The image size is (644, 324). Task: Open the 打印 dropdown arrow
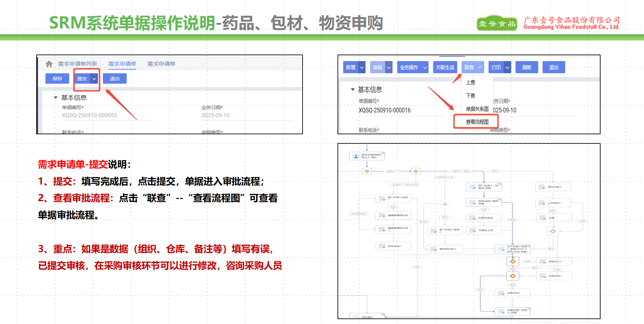(507, 68)
